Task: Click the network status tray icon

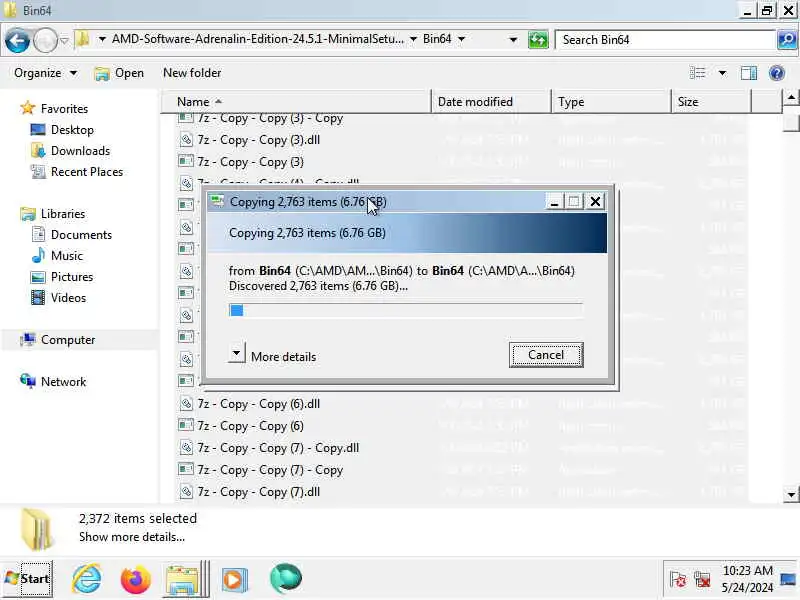Action: click(703, 580)
